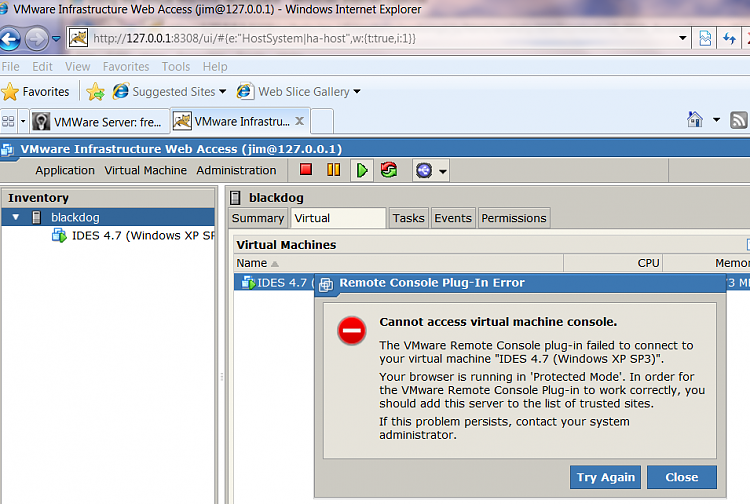The height and width of the screenshot is (504, 750).
Task: Click the red Power Off stop icon
Action: pyautogui.click(x=306, y=169)
